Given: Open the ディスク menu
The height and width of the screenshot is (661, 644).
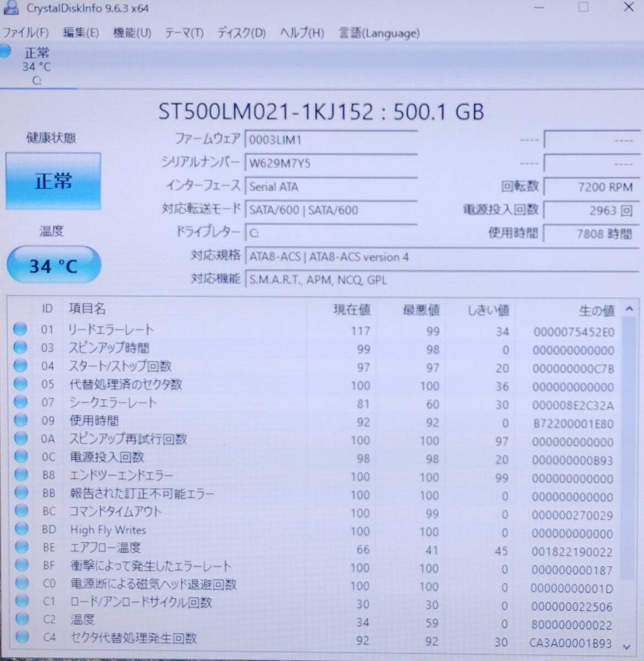Looking at the screenshot, I should coord(241,33).
